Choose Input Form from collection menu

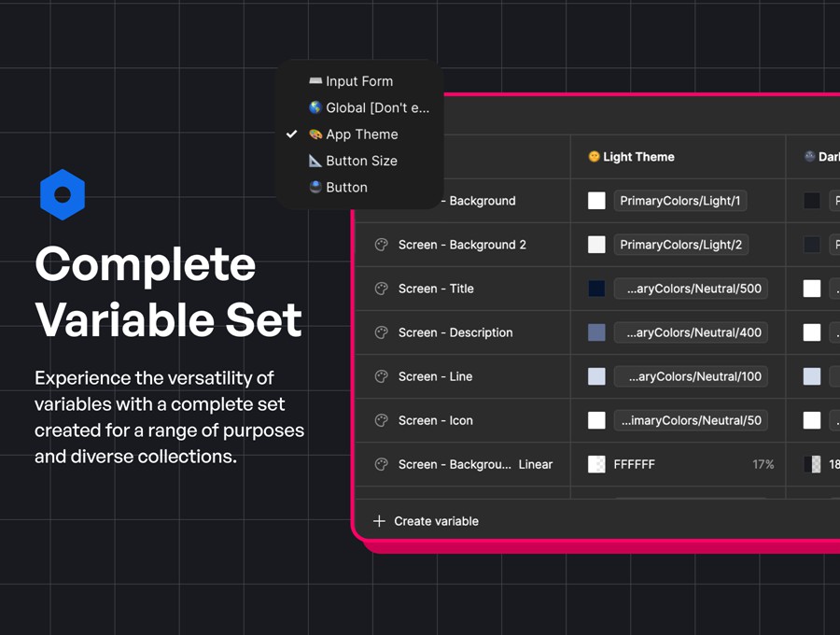pos(358,81)
